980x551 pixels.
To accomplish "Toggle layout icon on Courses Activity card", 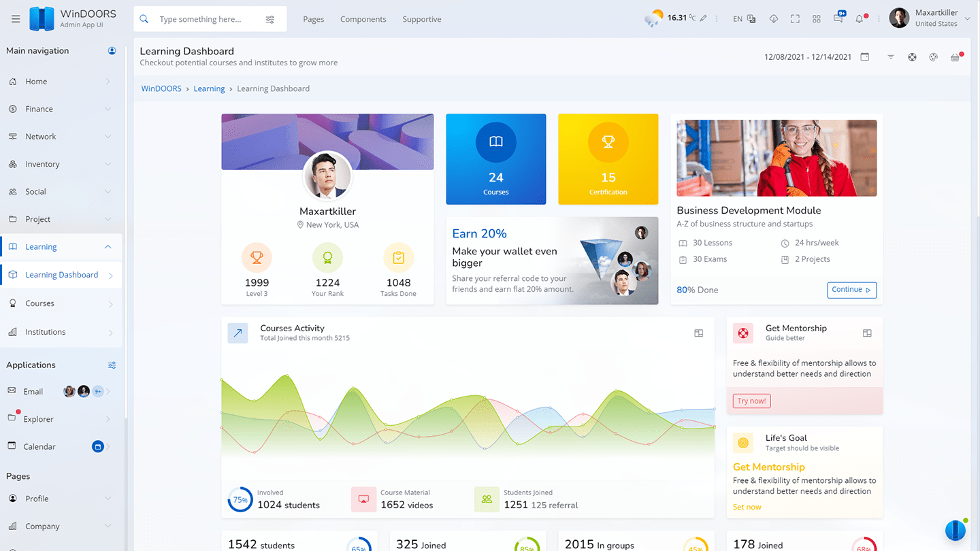I will coord(698,333).
